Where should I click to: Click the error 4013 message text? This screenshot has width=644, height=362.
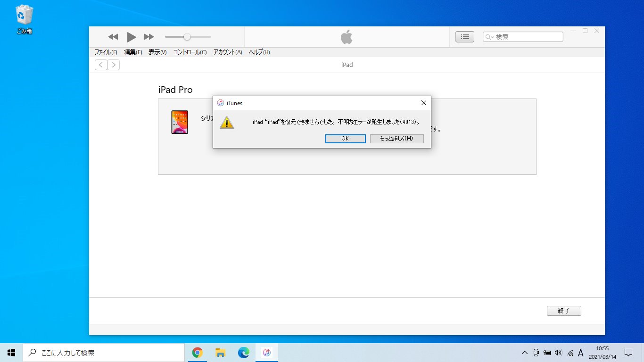(x=336, y=122)
